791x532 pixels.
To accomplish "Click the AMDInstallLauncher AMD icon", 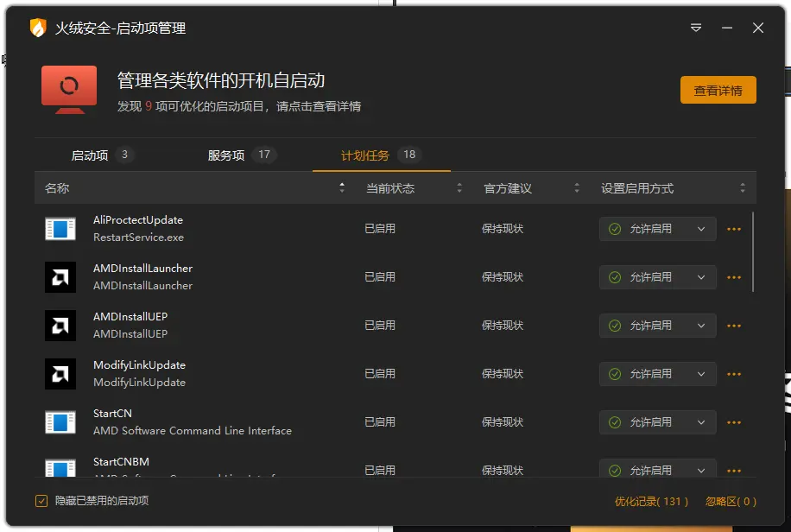I will point(60,277).
